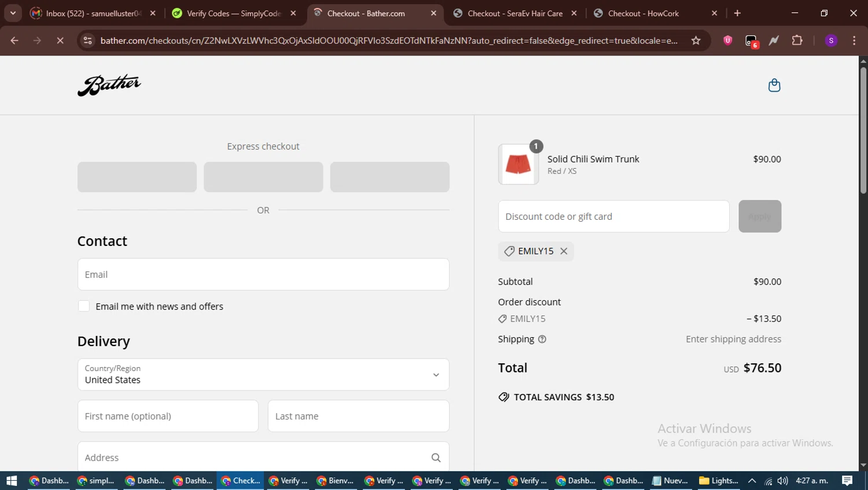Bookmark this page with the star icon
Image resolution: width=868 pixels, height=490 pixels.
[x=696, y=40]
